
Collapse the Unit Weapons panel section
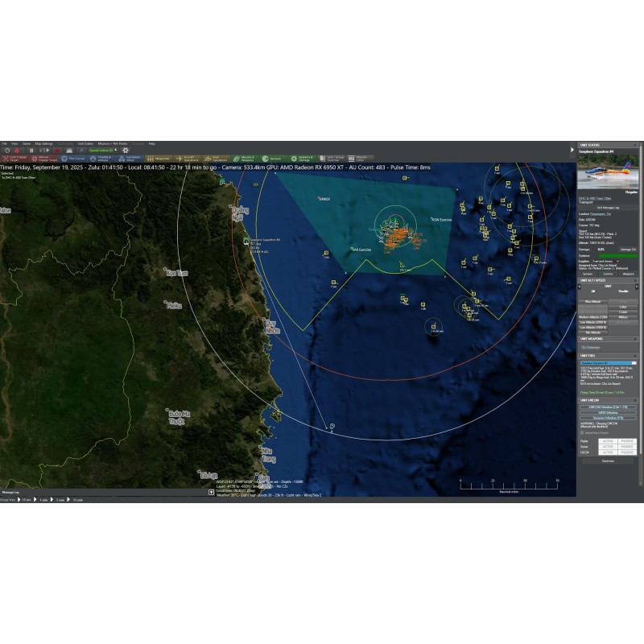[635, 339]
